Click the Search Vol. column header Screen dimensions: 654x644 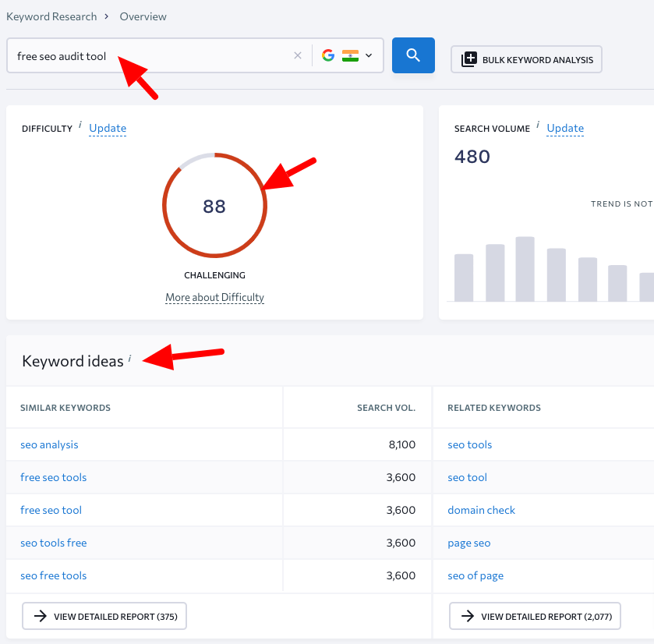click(x=386, y=408)
